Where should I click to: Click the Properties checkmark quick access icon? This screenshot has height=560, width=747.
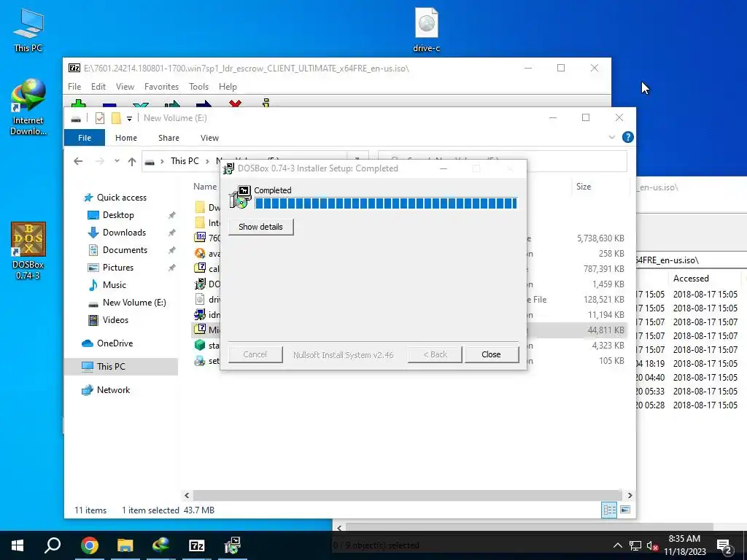(x=99, y=118)
